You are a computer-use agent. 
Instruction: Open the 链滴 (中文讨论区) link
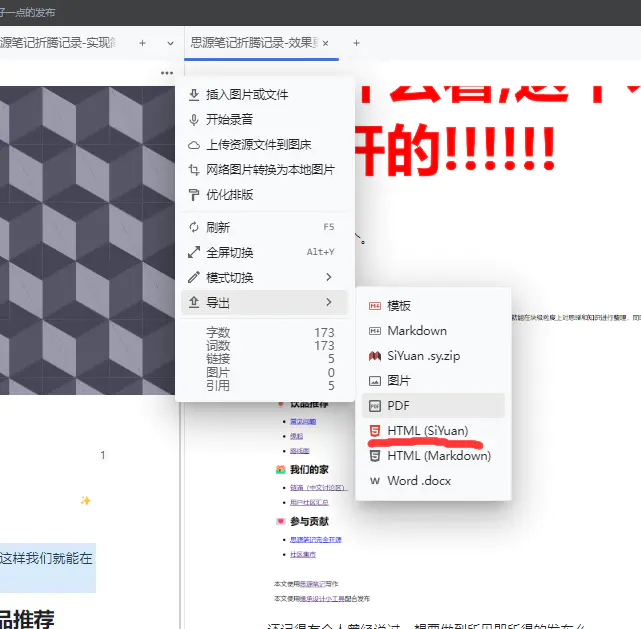(318, 488)
